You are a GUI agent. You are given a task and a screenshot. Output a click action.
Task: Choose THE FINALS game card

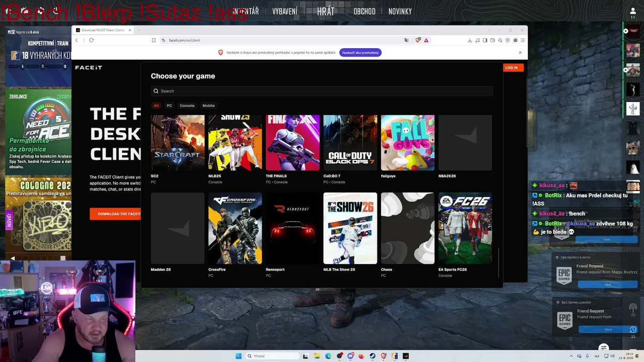click(x=292, y=143)
